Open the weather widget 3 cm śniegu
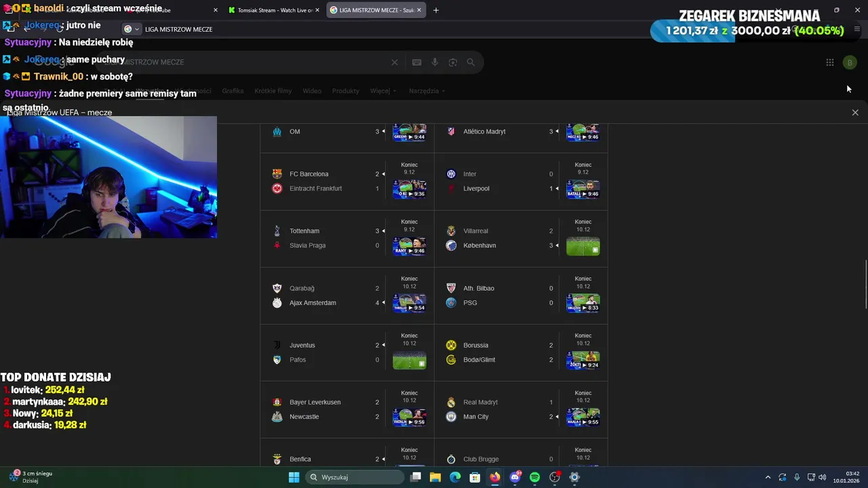The height and width of the screenshot is (488, 868). (x=31, y=477)
